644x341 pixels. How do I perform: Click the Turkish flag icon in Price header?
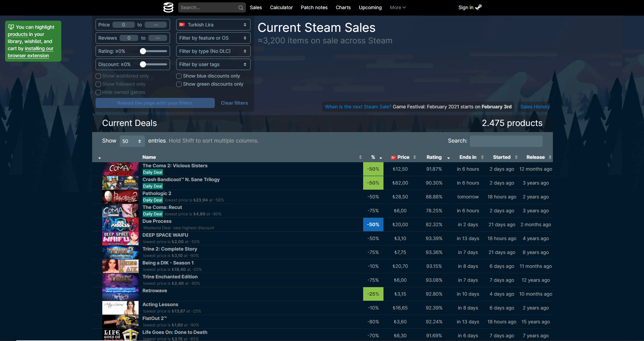tap(393, 157)
